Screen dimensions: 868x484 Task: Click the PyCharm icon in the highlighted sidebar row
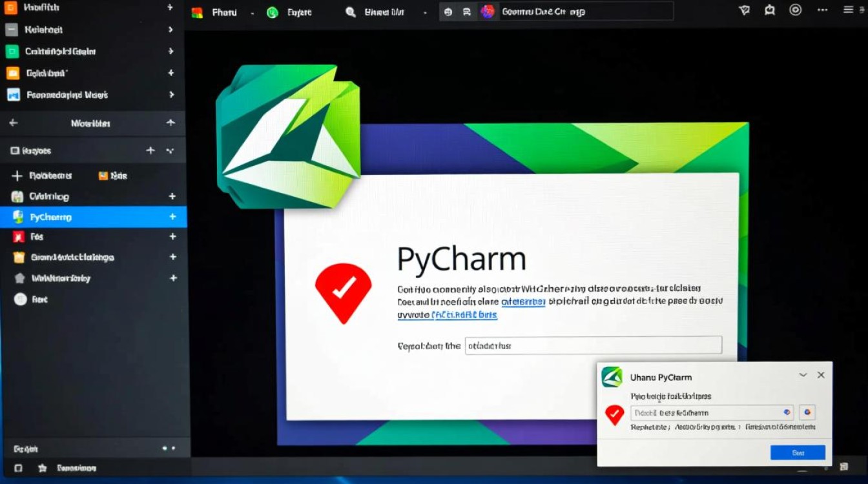pos(18,217)
